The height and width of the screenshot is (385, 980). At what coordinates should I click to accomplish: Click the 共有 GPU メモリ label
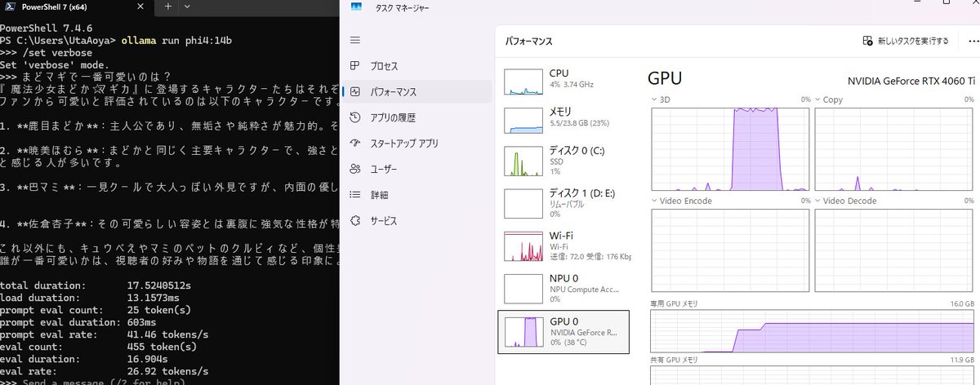point(675,359)
